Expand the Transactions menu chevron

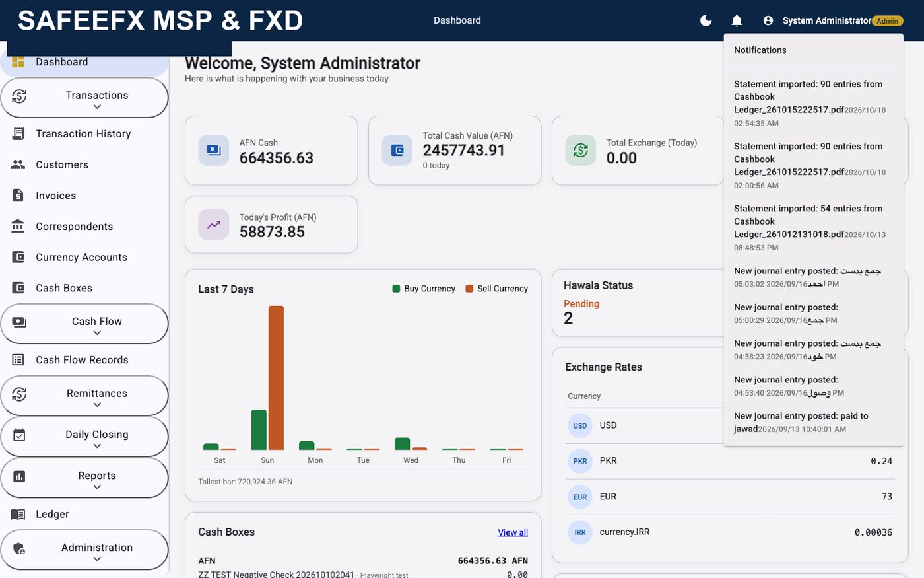(97, 107)
